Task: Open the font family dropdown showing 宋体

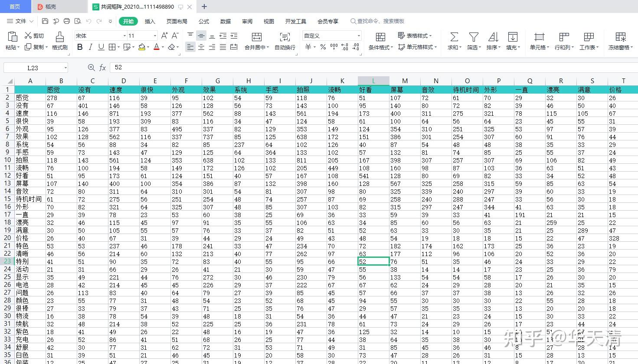Action: coord(99,35)
